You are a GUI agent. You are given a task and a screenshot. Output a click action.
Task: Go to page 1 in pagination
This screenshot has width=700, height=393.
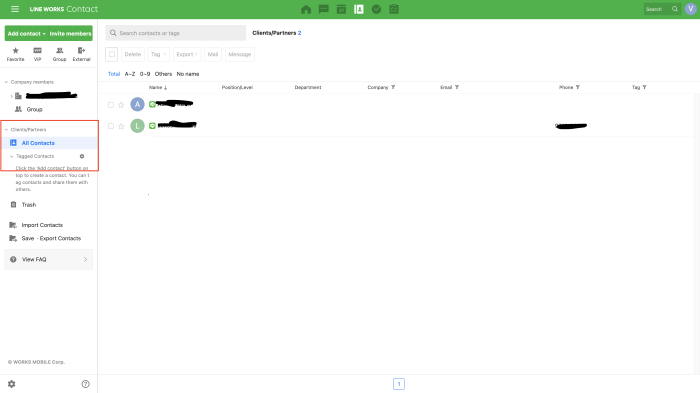[399, 384]
